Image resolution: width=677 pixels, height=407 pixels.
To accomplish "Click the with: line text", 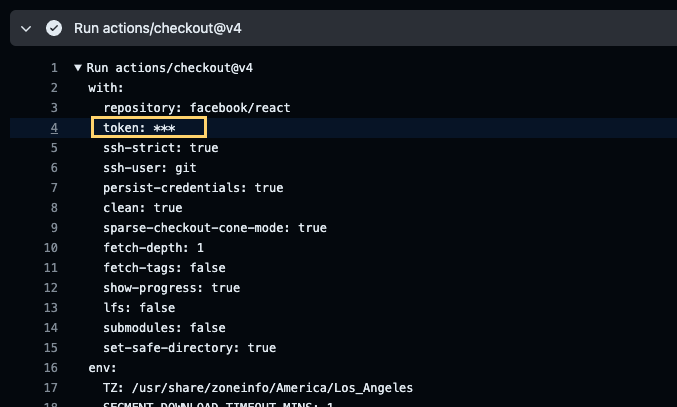I will (106, 88).
